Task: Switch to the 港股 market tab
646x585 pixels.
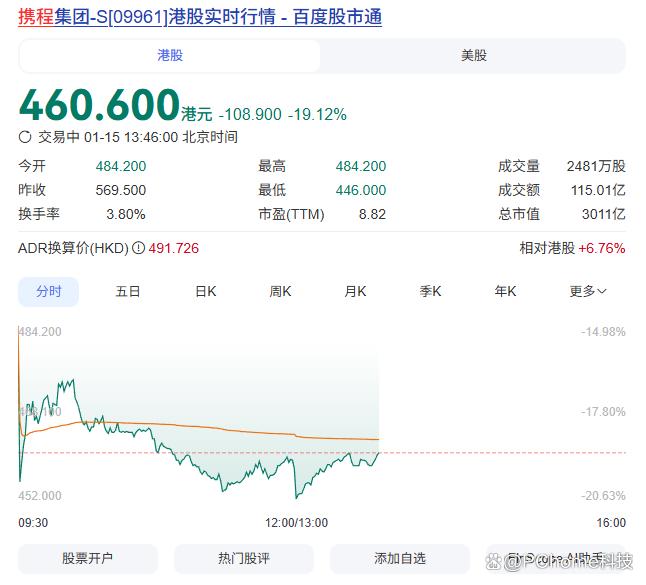Action: pos(170,56)
